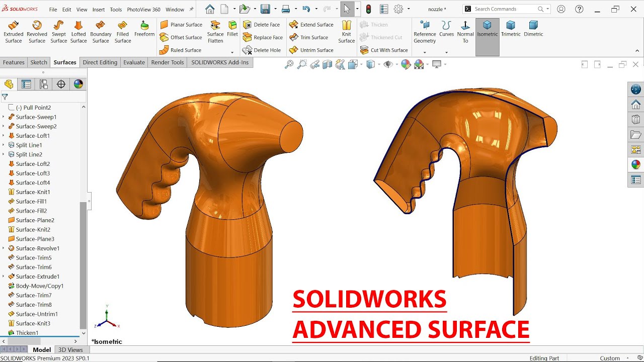Screen dimensions: 644x362
Task: Select Delete Face command
Action: 261,25
